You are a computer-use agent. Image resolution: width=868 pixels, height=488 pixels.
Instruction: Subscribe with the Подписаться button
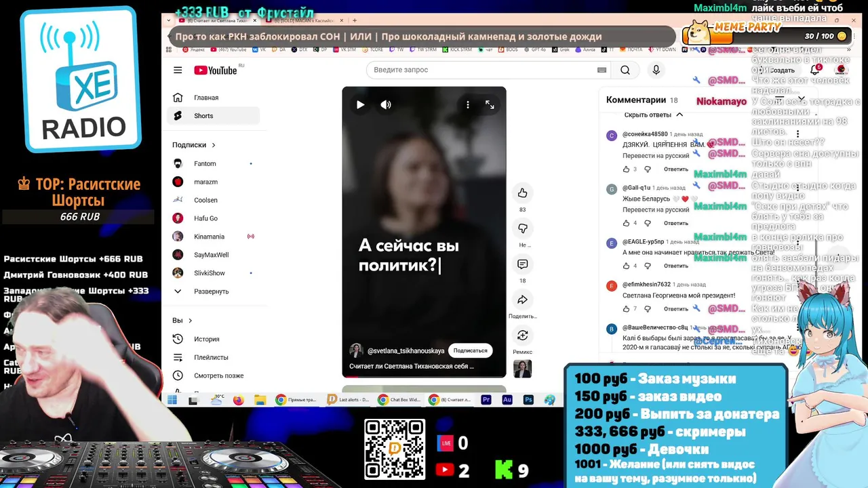tap(470, 350)
